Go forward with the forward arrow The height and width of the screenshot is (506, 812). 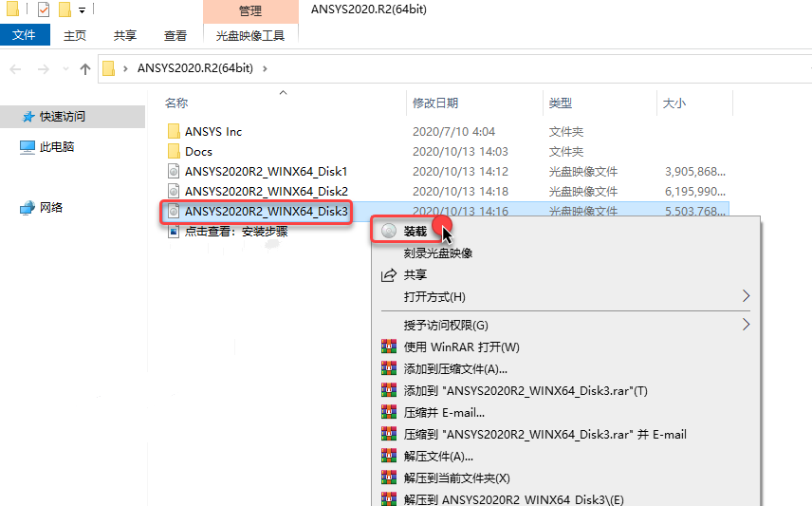pyautogui.click(x=44, y=69)
